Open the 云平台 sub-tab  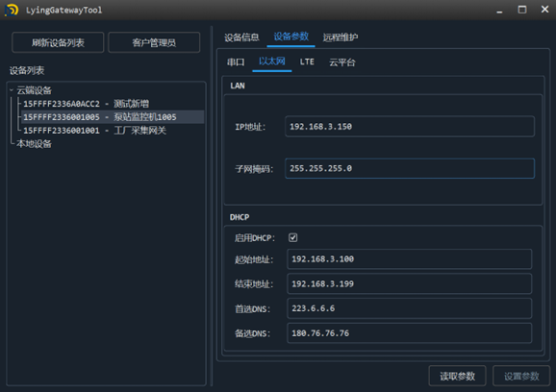(x=341, y=62)
